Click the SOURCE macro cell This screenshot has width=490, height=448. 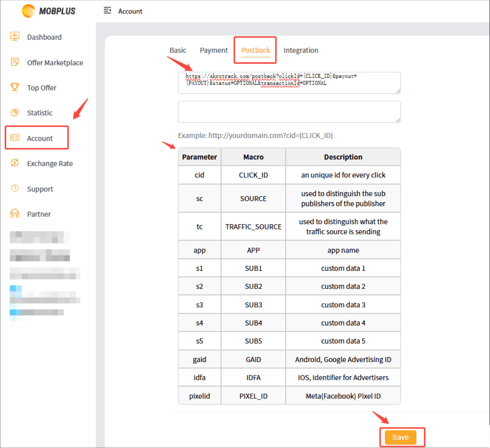[x=253, y=199]
